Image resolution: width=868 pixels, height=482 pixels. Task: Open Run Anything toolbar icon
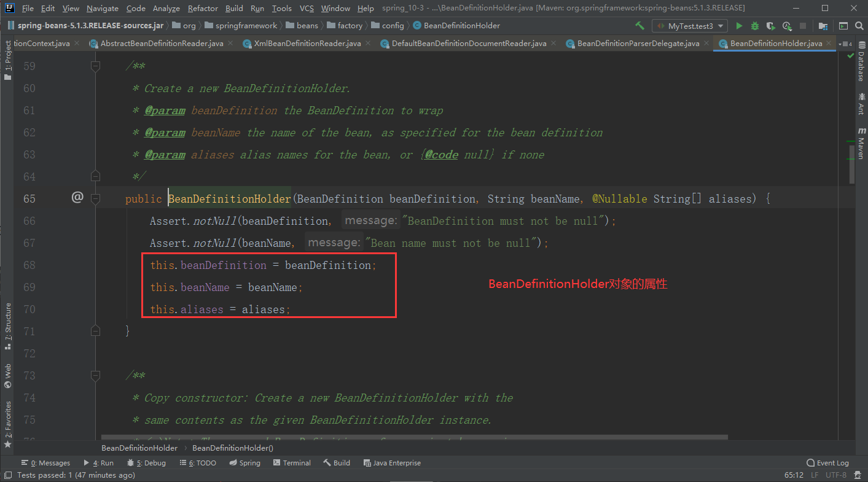pyautogui.click(x=843, y=26)
